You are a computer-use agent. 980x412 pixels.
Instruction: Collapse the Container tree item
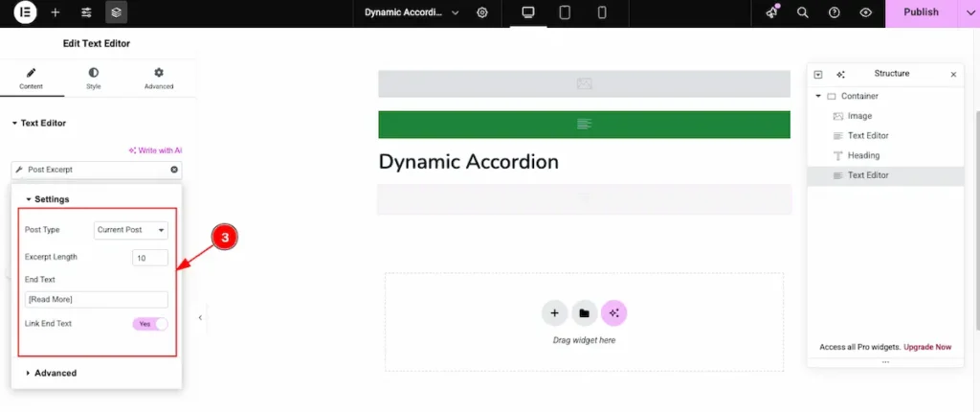click(x=818, y=97)
